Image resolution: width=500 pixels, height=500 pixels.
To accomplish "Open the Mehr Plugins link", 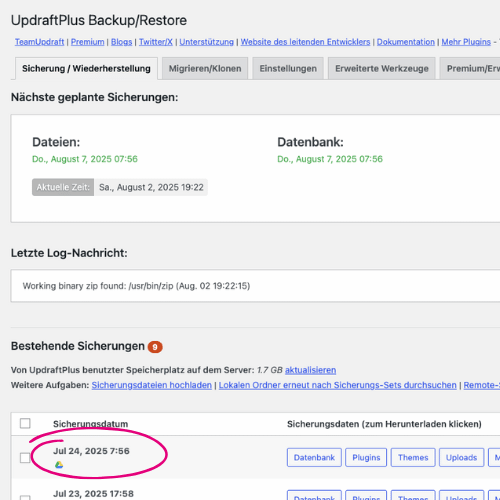I will (x=466, y=42).
